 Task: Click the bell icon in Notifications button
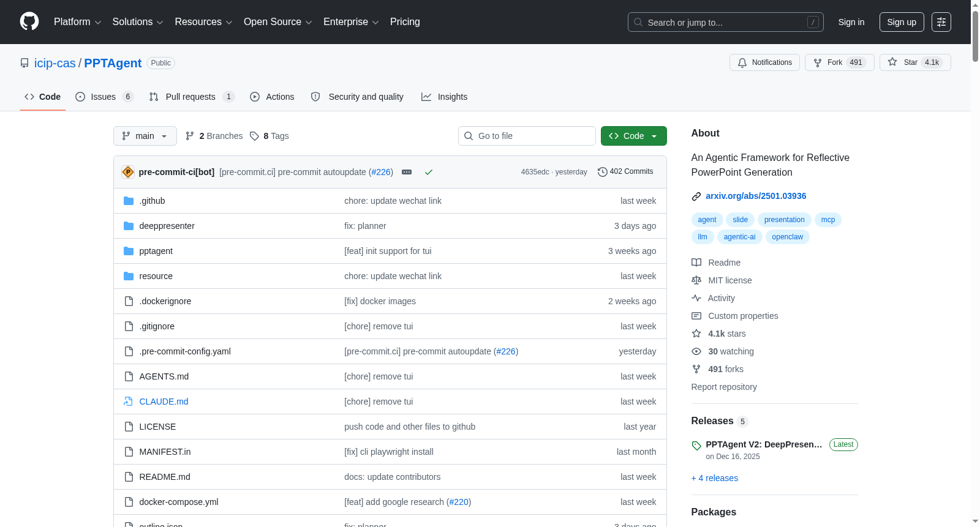tap(742, 62)
